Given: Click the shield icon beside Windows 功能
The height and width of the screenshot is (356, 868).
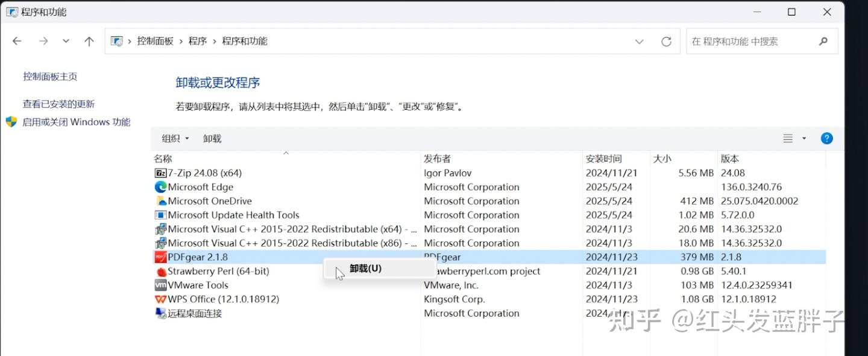Looking at the screenshot, I should tap(11, 122).
